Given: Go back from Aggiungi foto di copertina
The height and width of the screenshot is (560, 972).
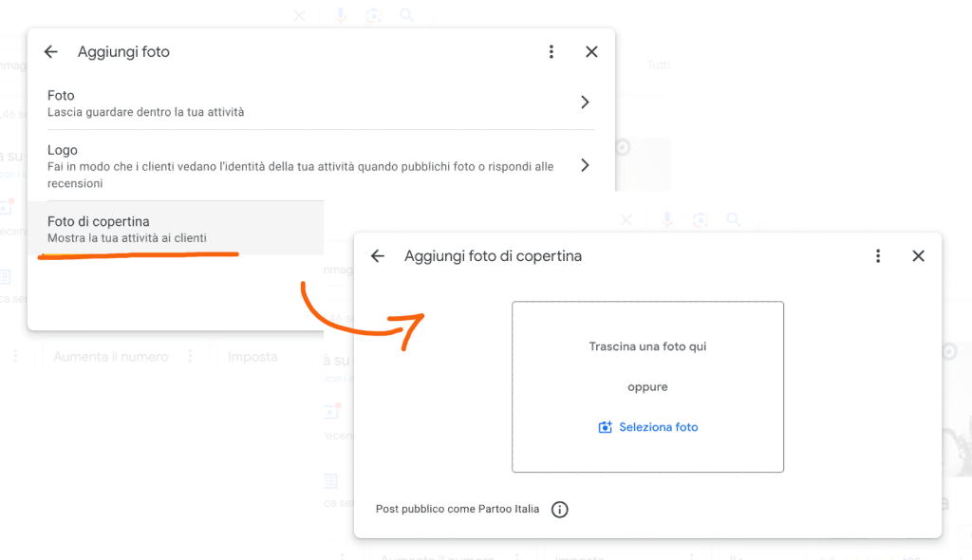Looking at the screenshot, I should [378, 256].
